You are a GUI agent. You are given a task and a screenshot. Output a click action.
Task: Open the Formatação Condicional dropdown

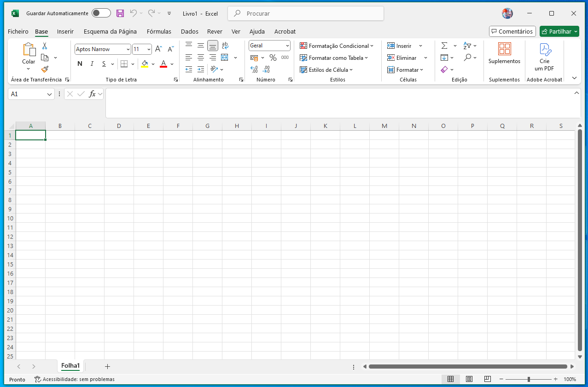[337, 46]
